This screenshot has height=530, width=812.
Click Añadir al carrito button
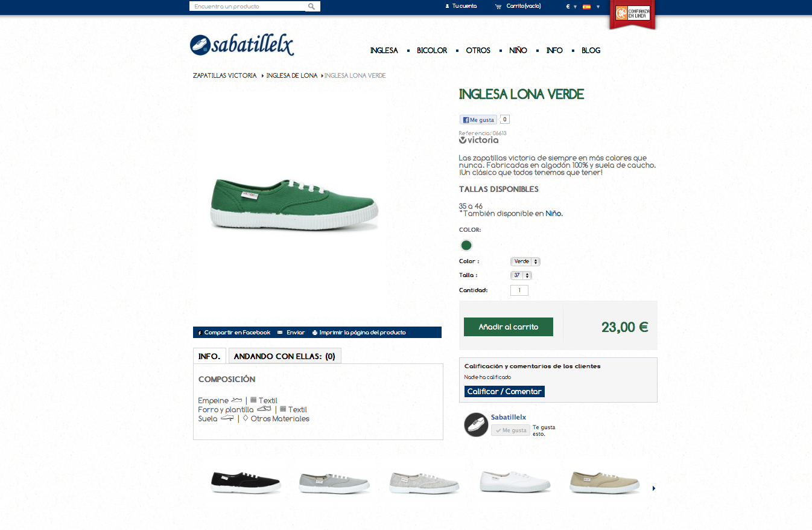(x=509, y=327)
